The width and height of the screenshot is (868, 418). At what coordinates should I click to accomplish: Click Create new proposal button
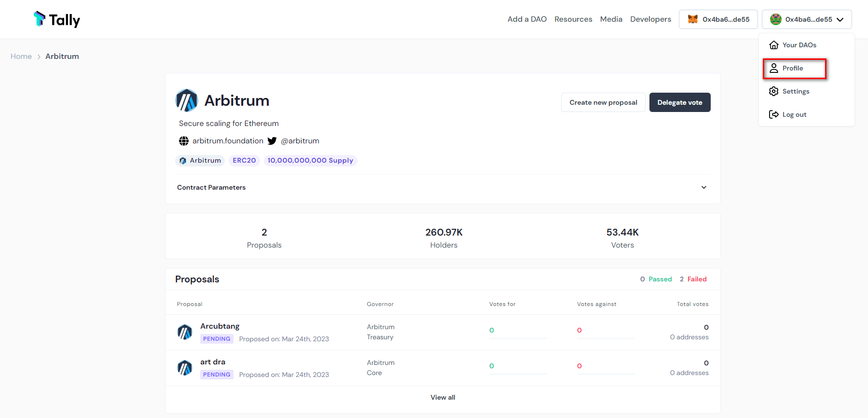point(603,102)
